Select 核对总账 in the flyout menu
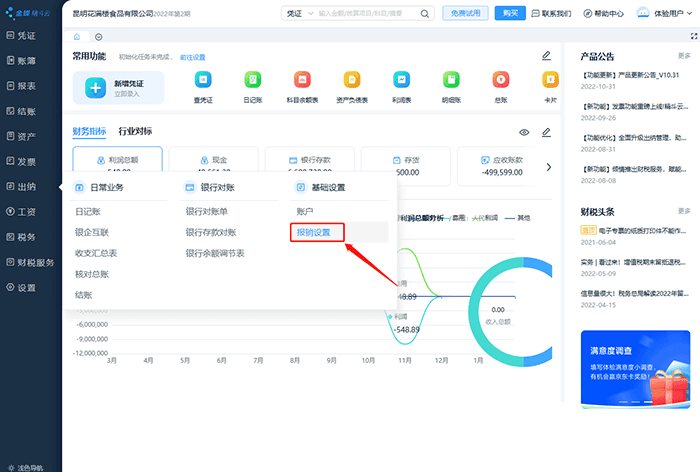700x472 pixels. (x=92, y=274)
